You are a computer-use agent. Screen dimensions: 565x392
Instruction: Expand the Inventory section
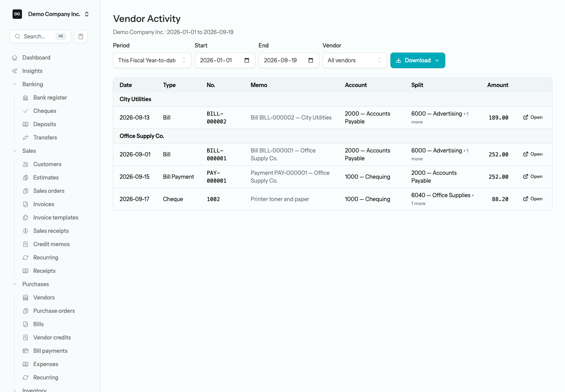click(15, 390)
